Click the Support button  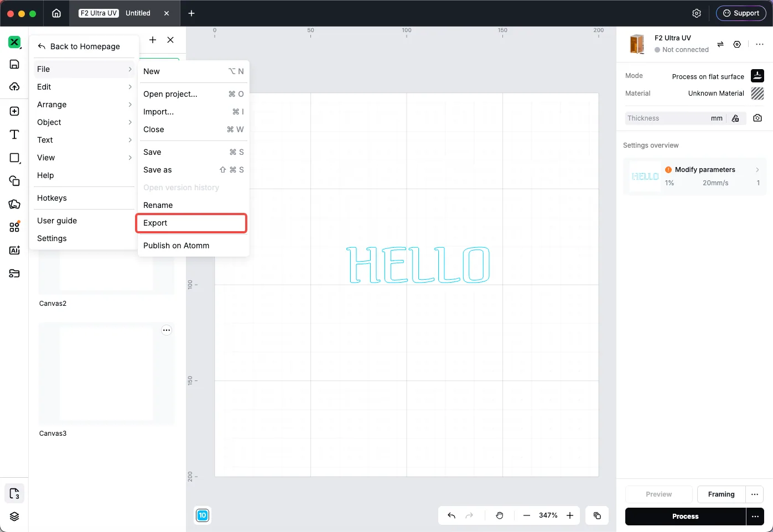741,13
